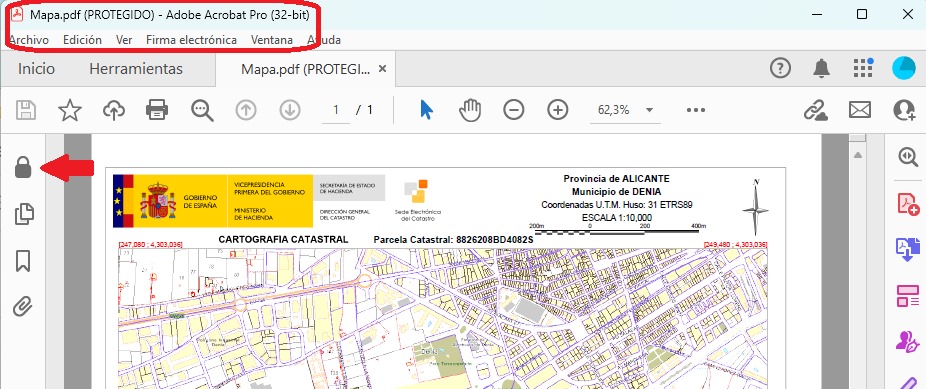
Task: Select the Mapa.pdf document tab
Action: (305, 69)
